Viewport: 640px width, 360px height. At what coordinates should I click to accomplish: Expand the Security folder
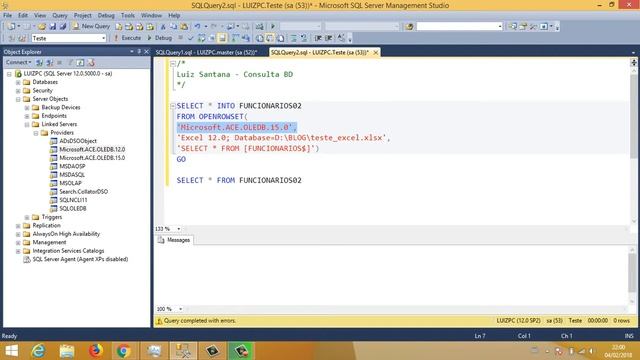tap(18, 91)
